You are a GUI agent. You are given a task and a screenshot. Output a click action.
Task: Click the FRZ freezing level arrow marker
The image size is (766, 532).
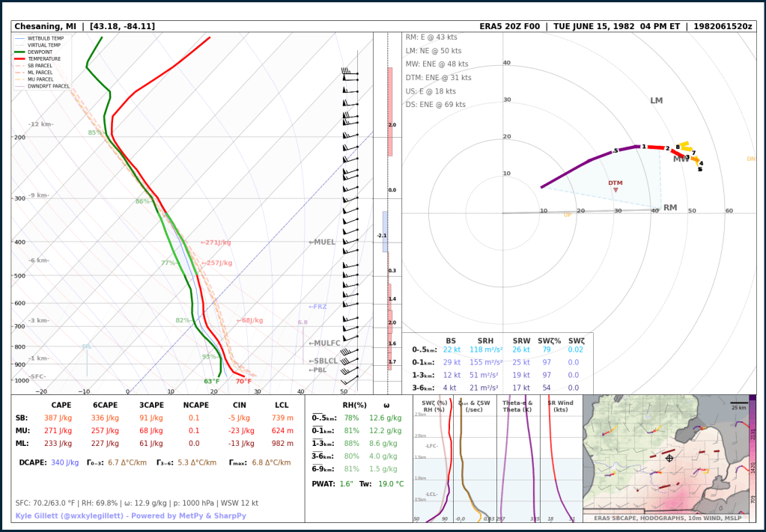[317, 307]
